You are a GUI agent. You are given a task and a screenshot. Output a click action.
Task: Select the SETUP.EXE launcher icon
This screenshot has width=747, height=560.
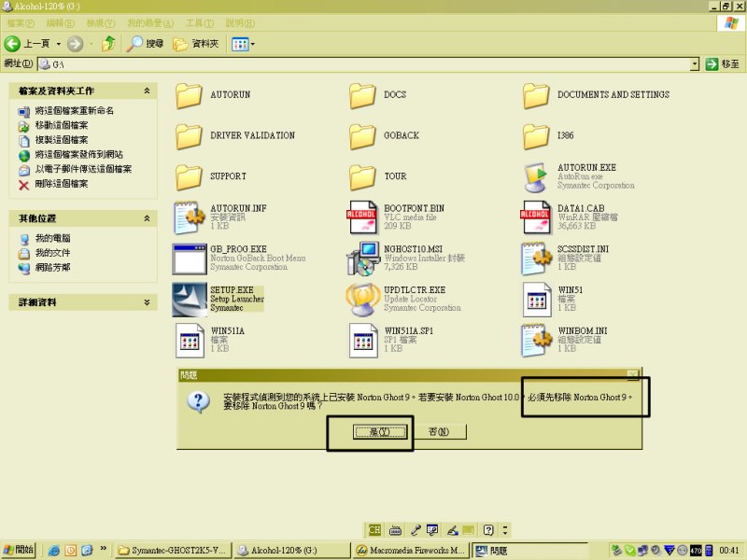190,300
